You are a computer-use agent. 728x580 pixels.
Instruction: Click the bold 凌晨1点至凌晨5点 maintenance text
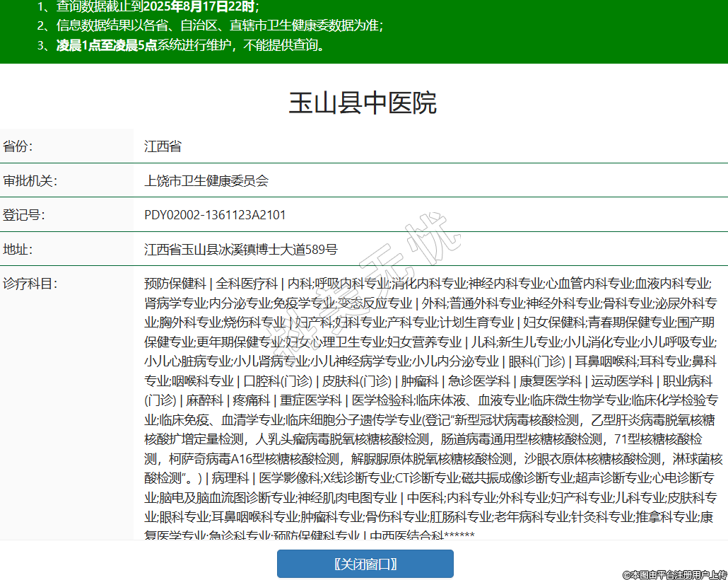click(107, 46)
